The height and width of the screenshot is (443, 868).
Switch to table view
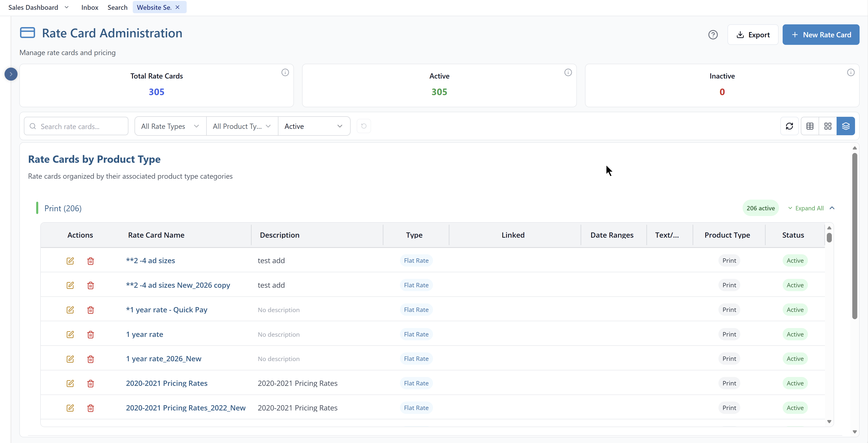tap(810, 126)
